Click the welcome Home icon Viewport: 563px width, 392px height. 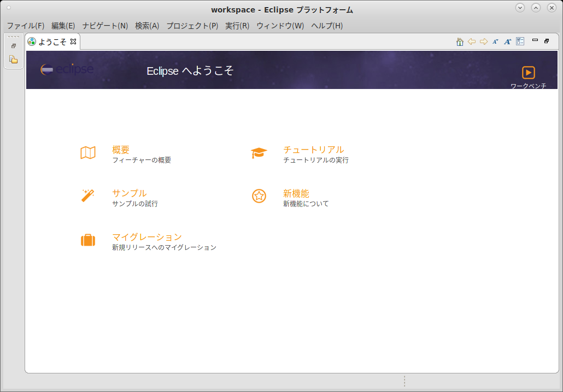(x=460, y=41)
